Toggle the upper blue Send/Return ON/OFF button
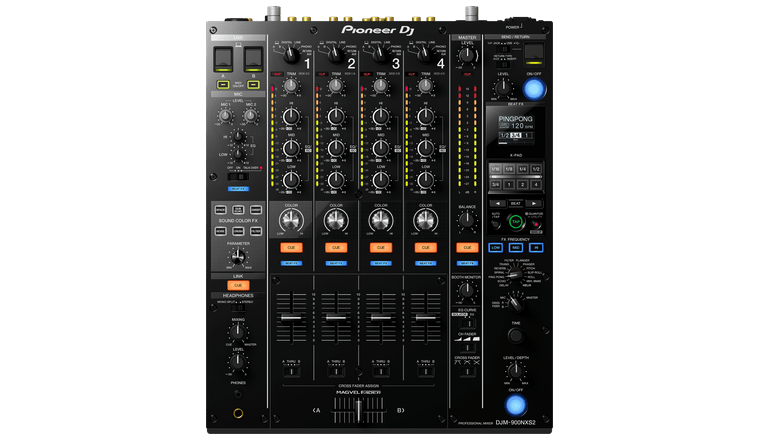Viewport: 760px width, 440px height. [535, 89]
